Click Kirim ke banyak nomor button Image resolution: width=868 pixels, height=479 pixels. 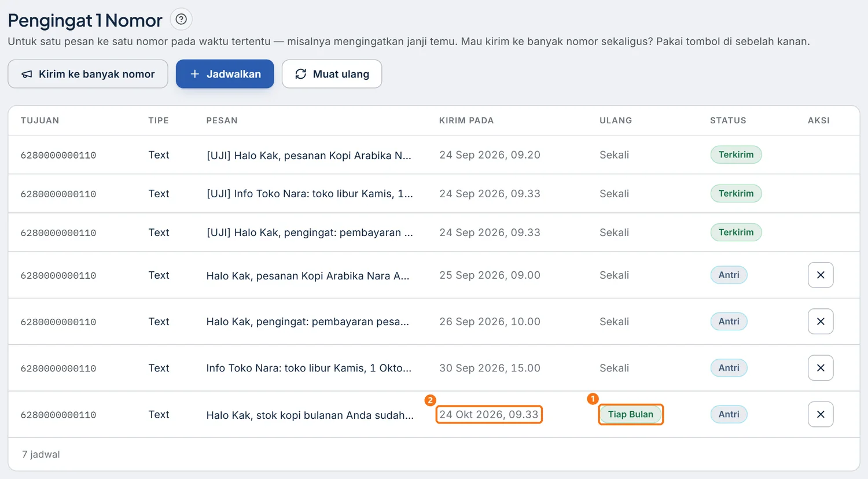(88, 74)
